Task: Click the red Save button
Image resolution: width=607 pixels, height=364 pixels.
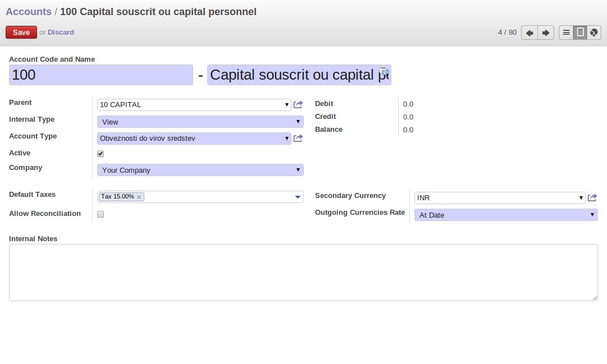Action: 21,33
